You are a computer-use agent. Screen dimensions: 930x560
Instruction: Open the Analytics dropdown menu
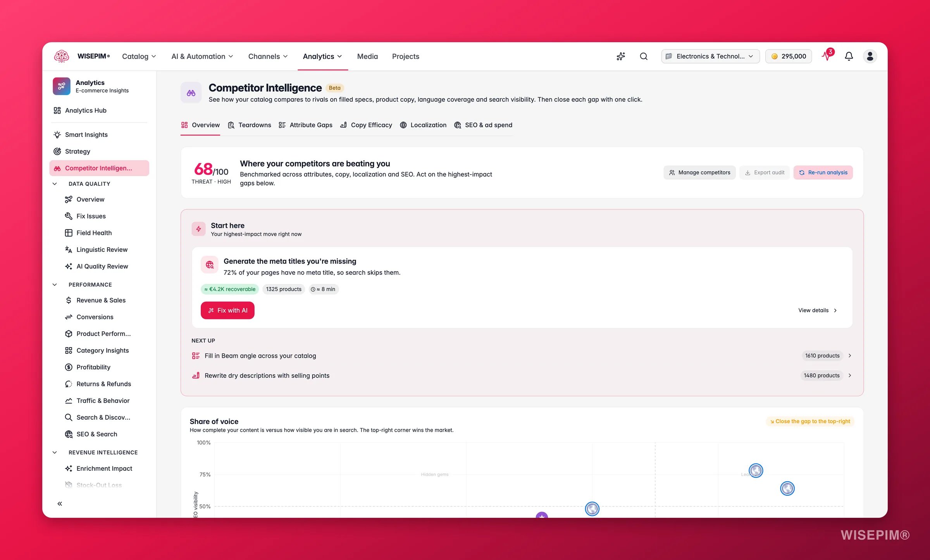[322, 56]
